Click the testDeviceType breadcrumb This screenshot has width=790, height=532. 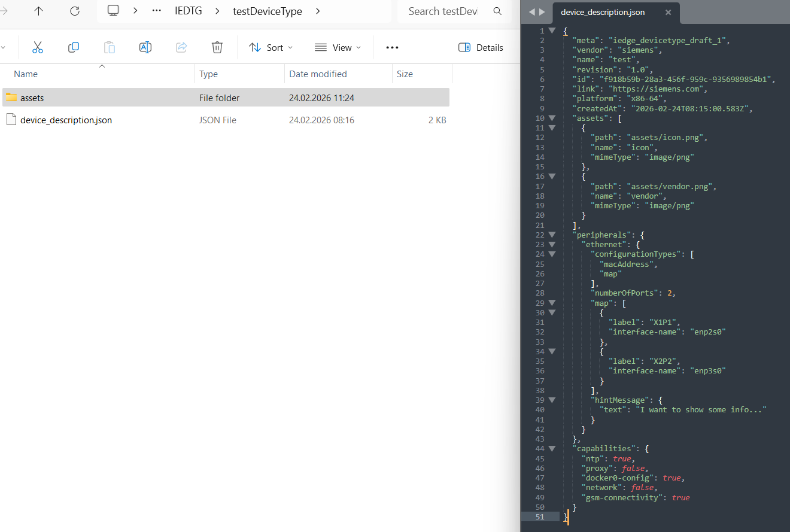pyautogui.click(x=268, y=11)
